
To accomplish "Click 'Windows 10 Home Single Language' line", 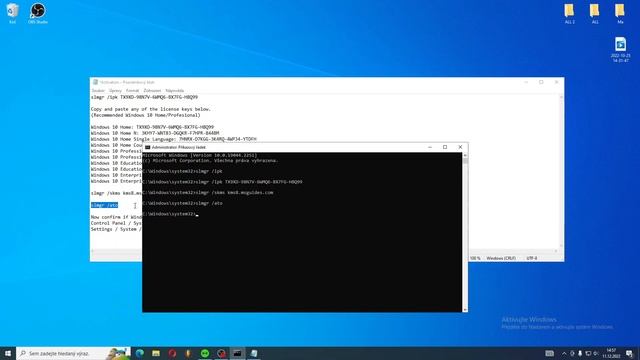I will coord(173,139).
